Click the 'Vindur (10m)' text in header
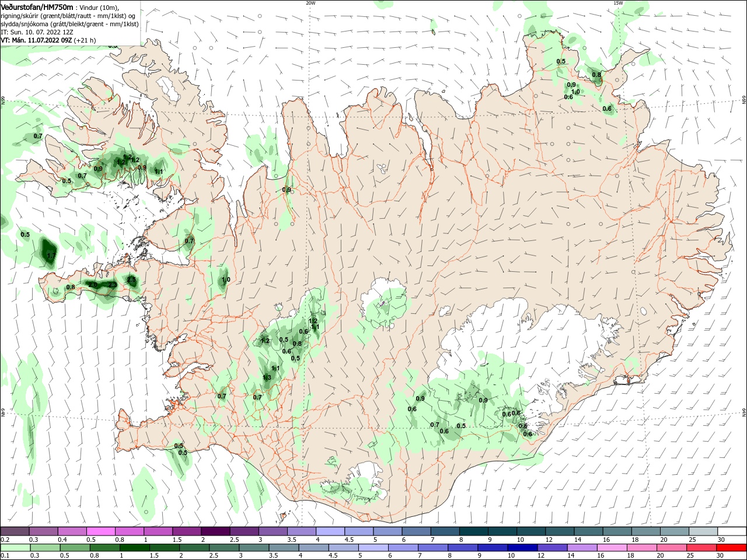Screen dimensions: 747x560 click(x=100, y=8)
